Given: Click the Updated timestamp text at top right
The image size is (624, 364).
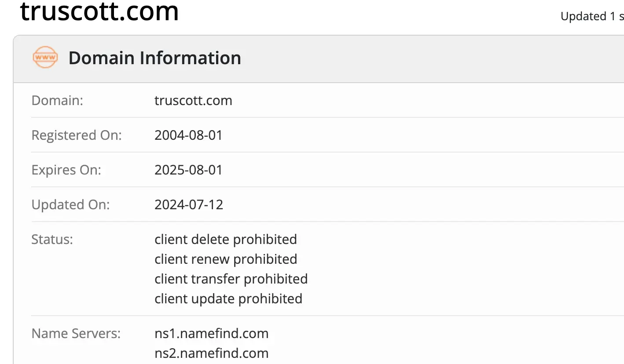Looking at the screenshot, I should 591,16.
